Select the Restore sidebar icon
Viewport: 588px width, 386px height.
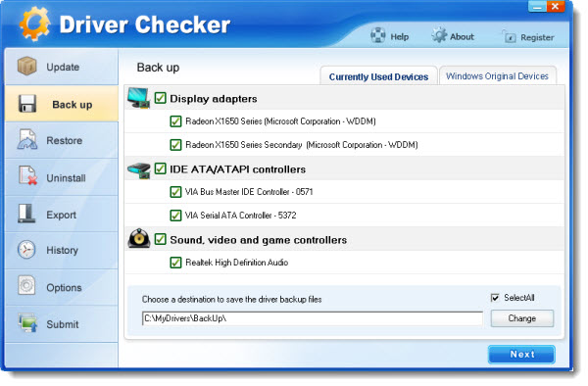click(x=27, y=139)
